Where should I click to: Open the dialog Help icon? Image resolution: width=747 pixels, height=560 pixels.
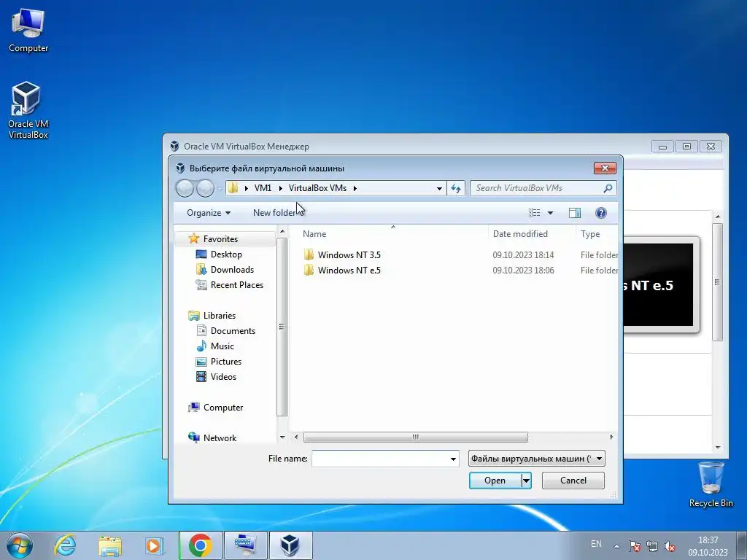[601, 213]
